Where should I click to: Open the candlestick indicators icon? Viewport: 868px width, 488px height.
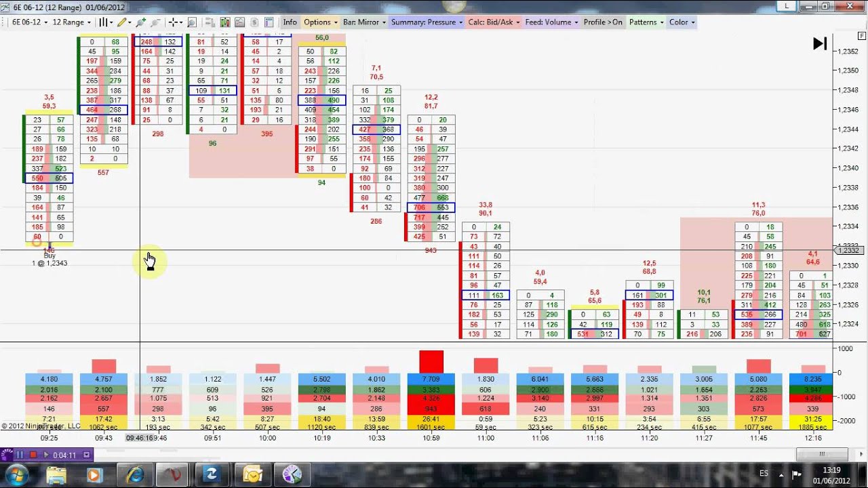click(x=225, y=22)
